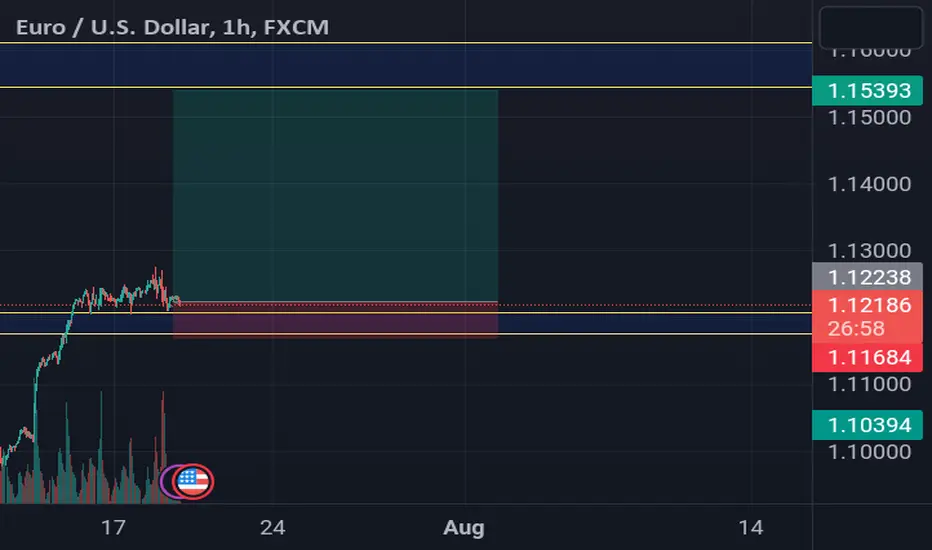Click the 14 date on time axis
Viewport: 932px width, 550px height.
[750, 527]
